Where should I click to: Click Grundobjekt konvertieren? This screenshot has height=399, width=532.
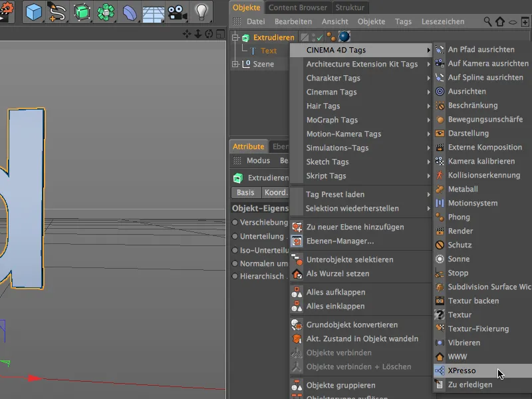pos(361,325)
